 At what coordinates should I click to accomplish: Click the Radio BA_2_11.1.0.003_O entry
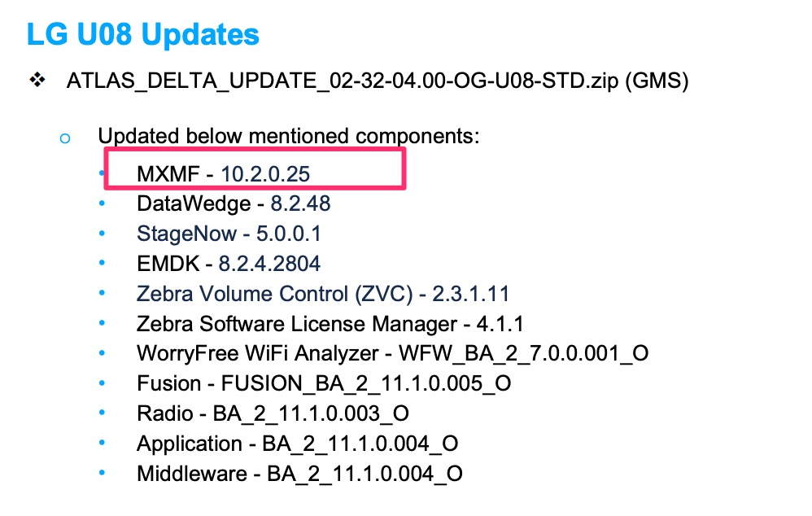[x=273, y=413]
